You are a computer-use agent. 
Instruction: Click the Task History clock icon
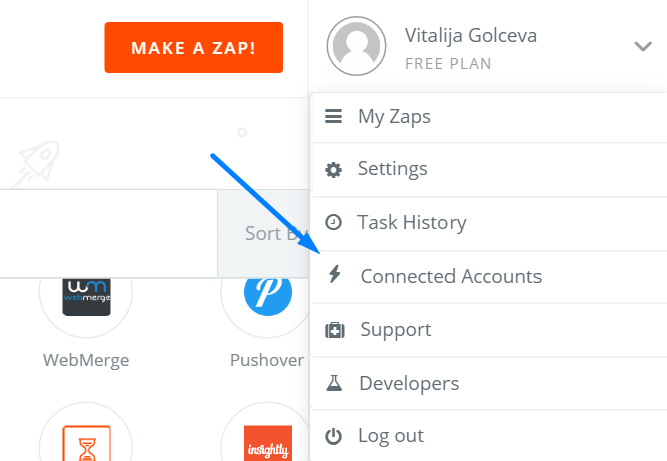(x=333, y=222)
